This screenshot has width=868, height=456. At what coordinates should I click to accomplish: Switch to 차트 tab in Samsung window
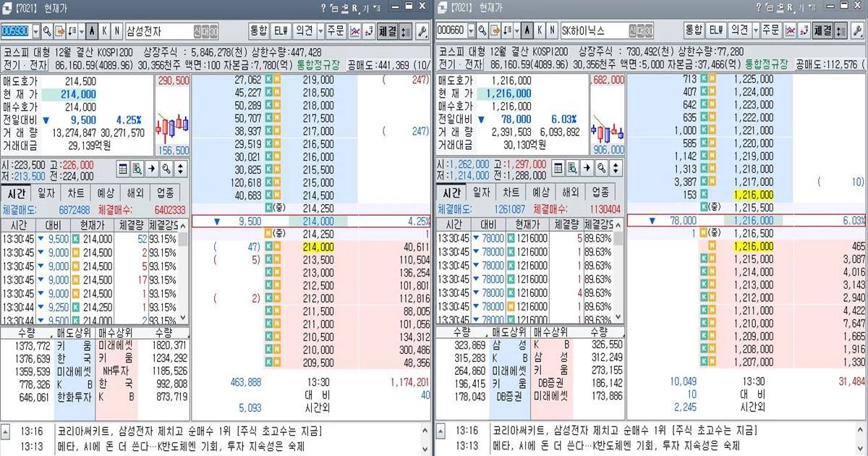(75, 193)
